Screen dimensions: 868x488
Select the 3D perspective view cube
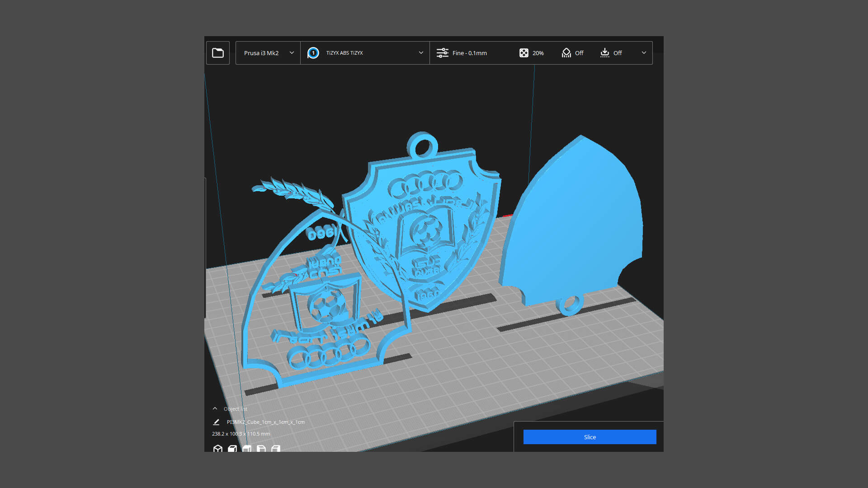coord(218,448)
